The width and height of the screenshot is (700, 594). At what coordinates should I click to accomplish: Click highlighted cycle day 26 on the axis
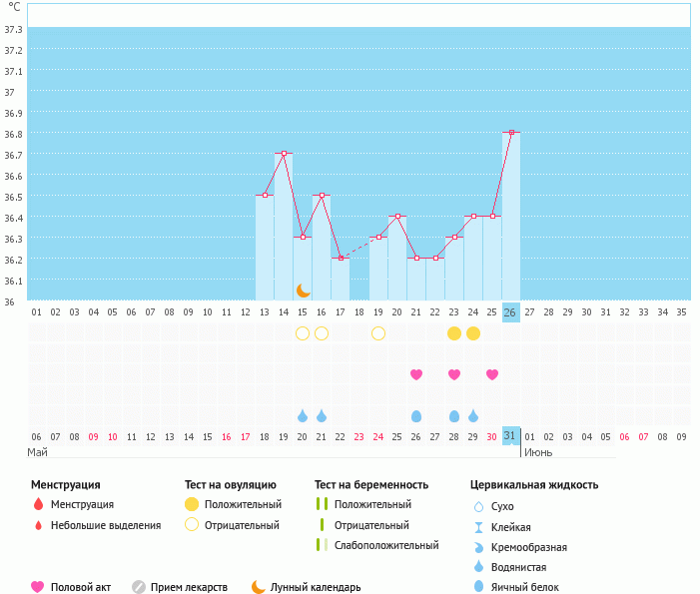coord(510,312)
